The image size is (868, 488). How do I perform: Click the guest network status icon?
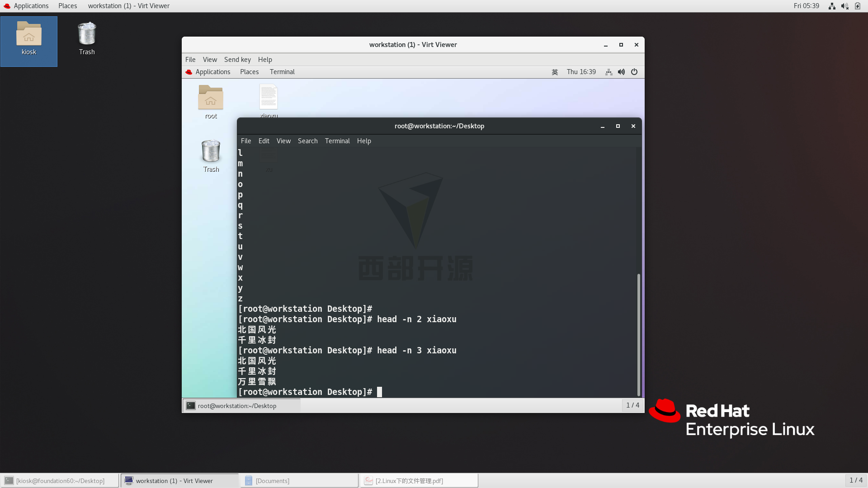pos(609,72)
